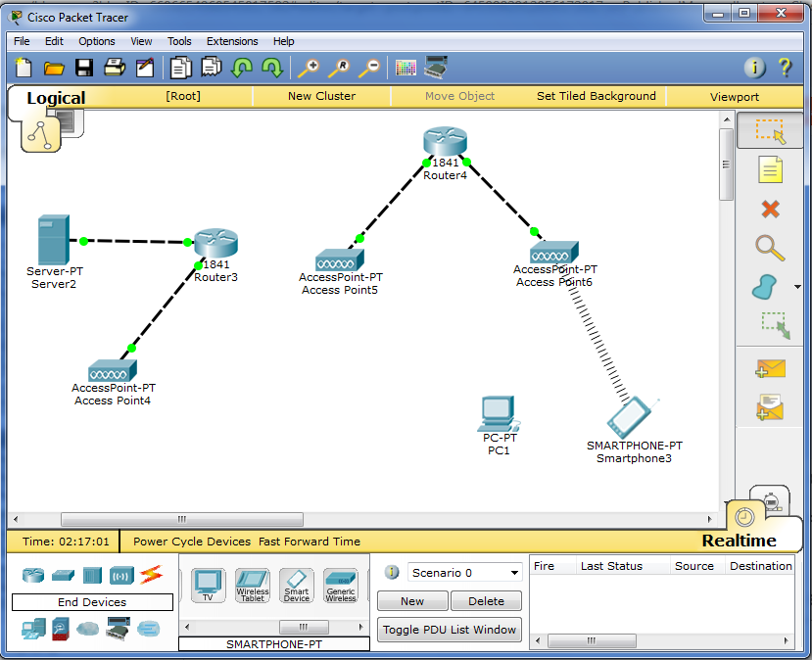Choose the Select tool in the right toolbar

[x=771, y=131]
